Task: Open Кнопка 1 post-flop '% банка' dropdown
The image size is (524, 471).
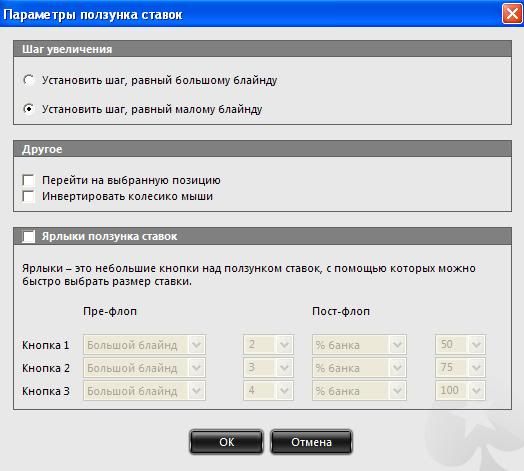Action: (x=359, y=345)
